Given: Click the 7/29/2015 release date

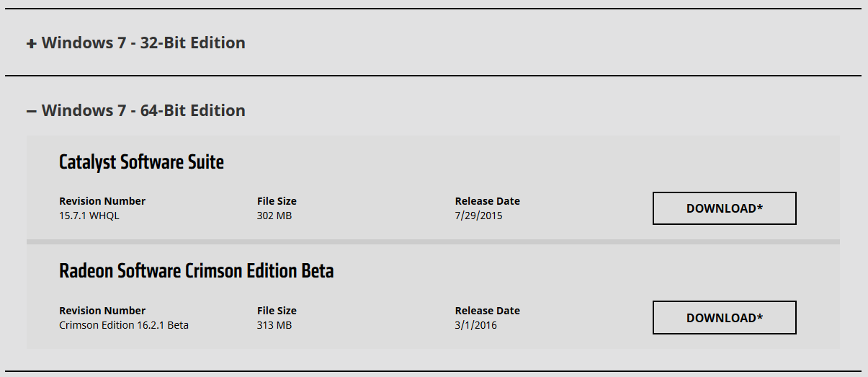Looking at the screenshot, I should [479, 216].
